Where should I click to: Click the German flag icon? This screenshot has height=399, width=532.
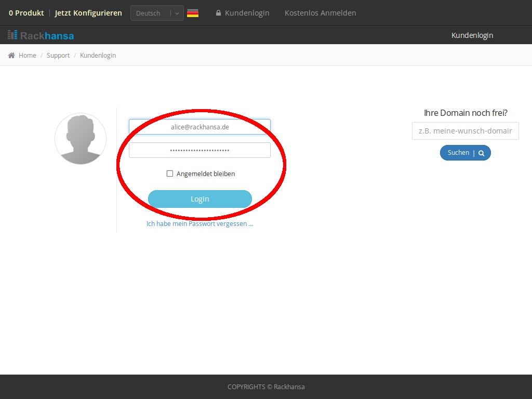click(x=193, y=13)
